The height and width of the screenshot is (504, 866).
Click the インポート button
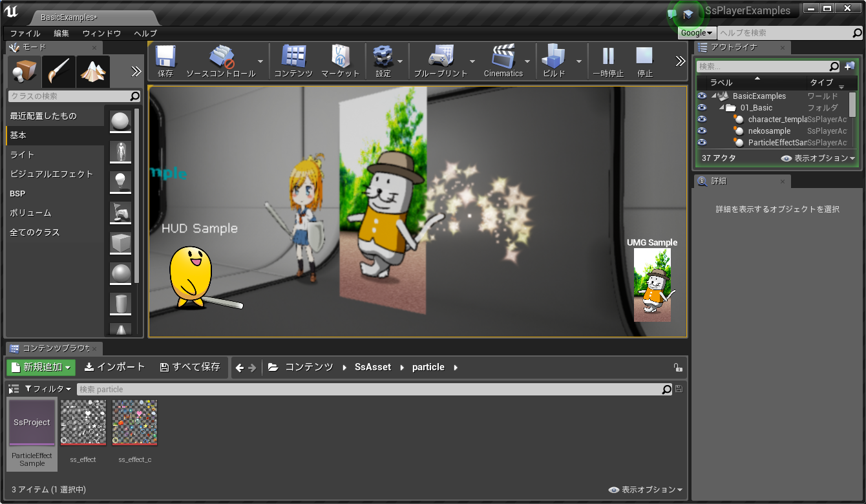click(115, 367)
